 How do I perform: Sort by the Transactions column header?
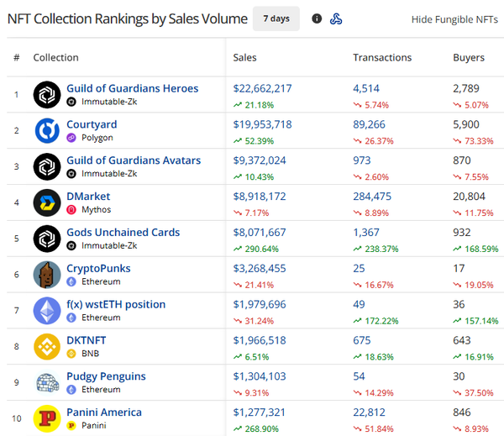coord(382,58)
